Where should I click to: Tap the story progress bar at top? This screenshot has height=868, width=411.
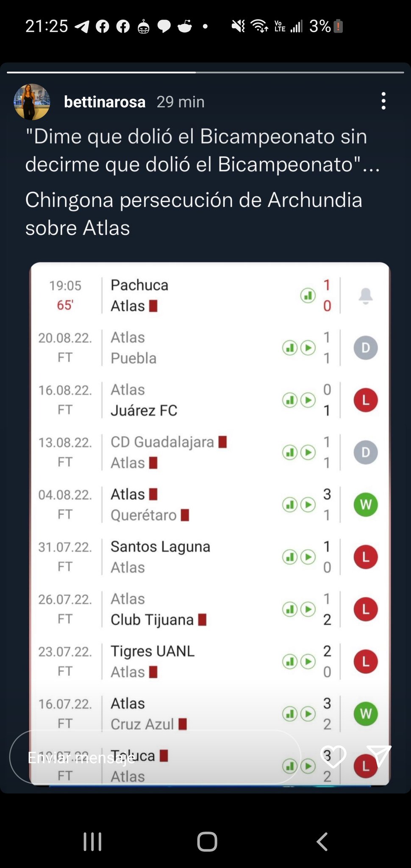(205, 72)
